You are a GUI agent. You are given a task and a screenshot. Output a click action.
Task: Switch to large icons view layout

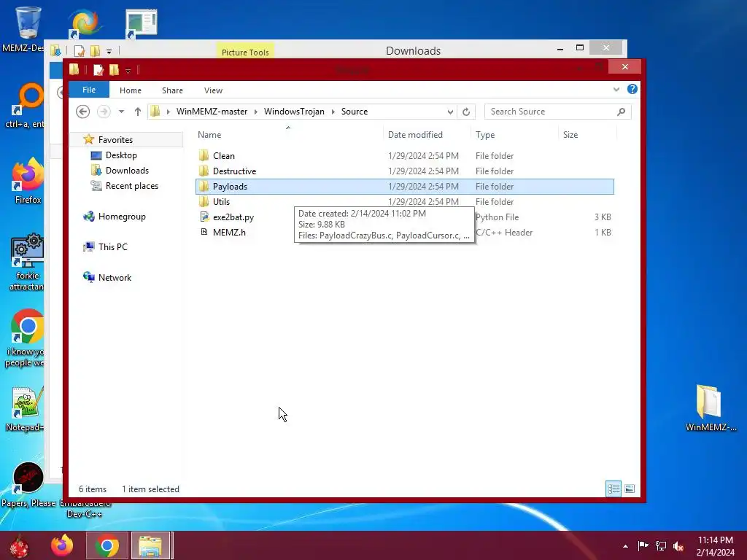point(630,489)
